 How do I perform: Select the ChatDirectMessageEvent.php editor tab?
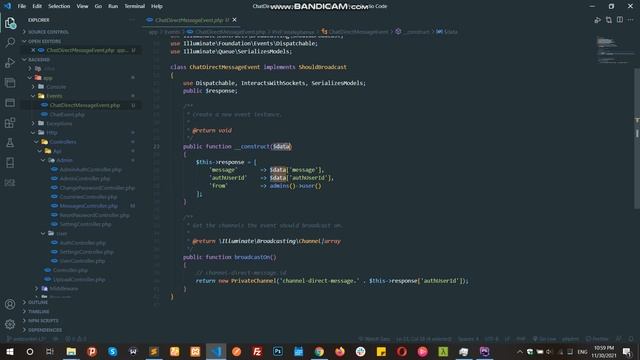(189, 20)
